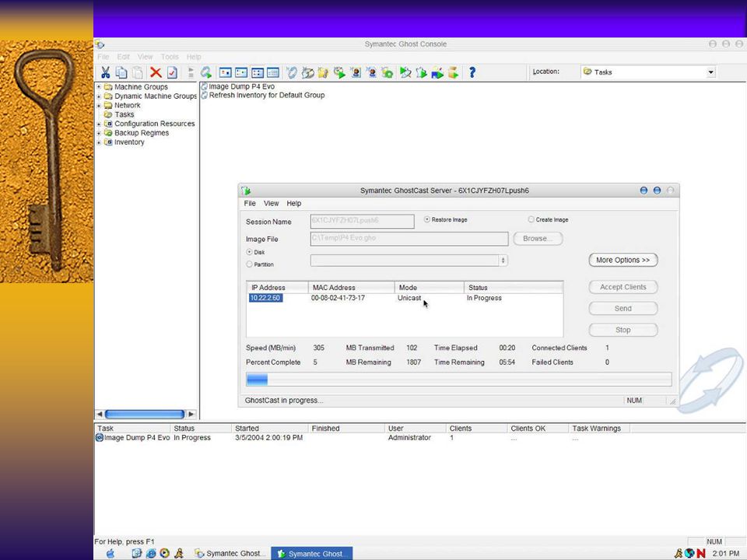747x560 pixels.
Task: Open the Tools menu in Ghost Console
Action: pyautogui.click(x=170, y=57)
